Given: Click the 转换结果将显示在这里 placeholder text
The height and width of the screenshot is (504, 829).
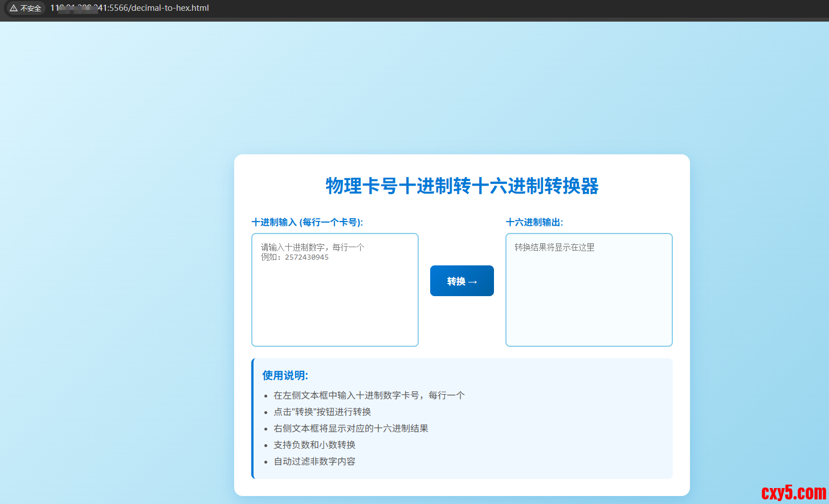Looking at the screenshot, I should [x=554, y=247].
